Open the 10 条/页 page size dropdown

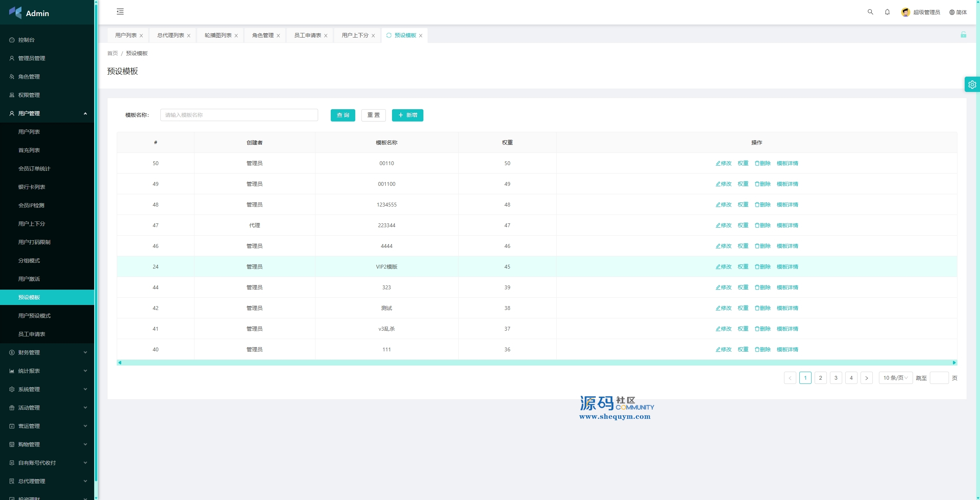(x=895, y=378)
